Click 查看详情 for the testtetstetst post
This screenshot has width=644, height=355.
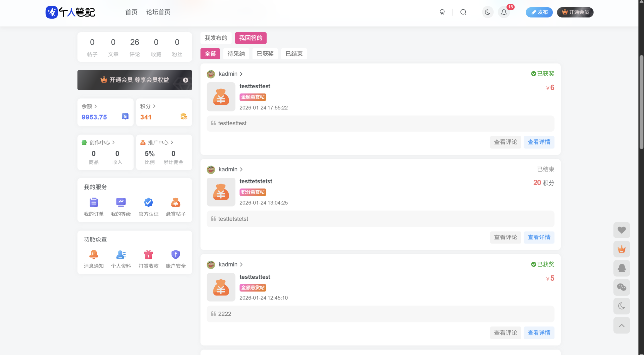tap(538, 237)
